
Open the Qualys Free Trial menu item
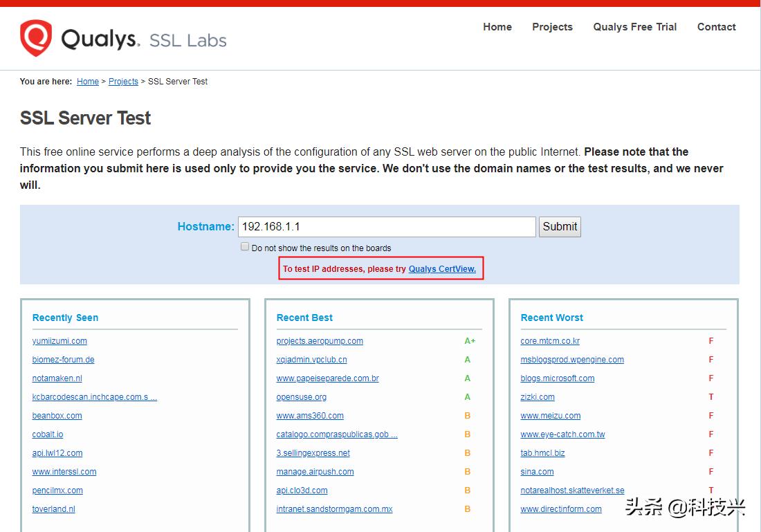coord(635,27)
